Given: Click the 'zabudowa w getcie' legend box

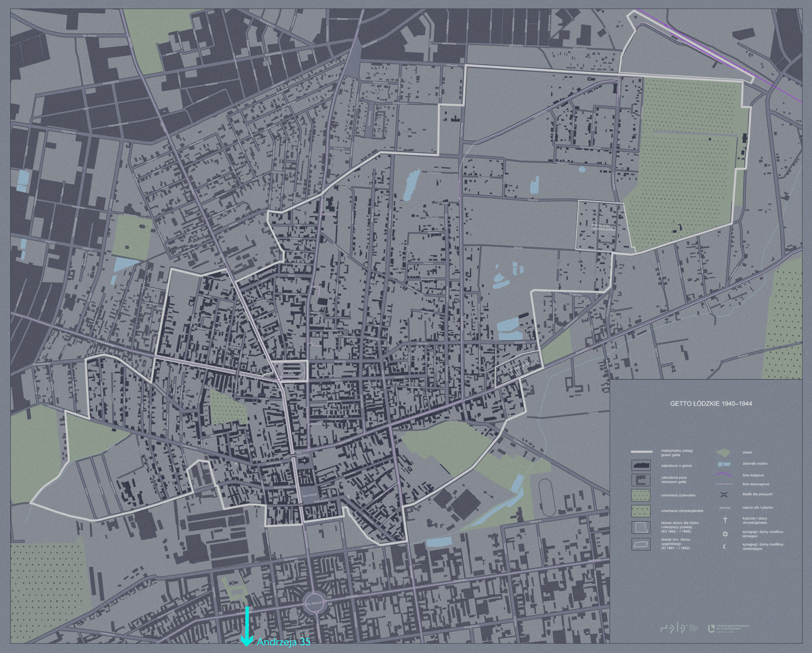Looking at the screenshot, I should tap(641, 465).
